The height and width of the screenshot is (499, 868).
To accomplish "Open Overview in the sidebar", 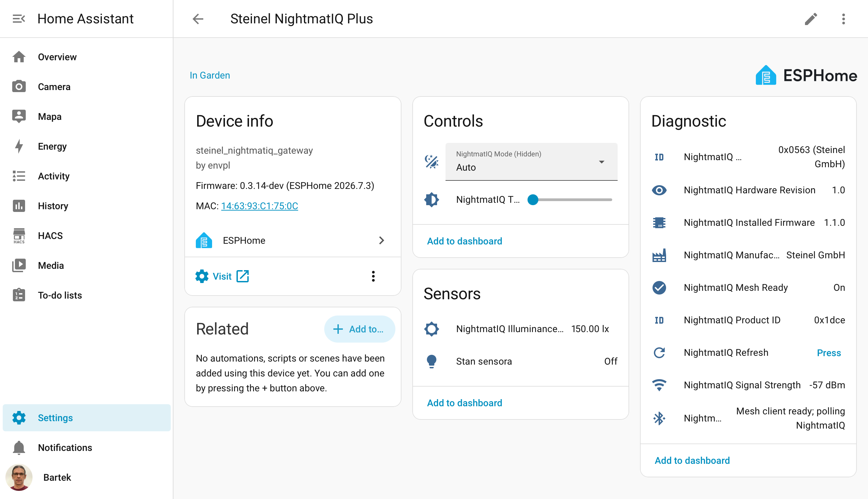I will pyautogui.click(x=87, y=57).
